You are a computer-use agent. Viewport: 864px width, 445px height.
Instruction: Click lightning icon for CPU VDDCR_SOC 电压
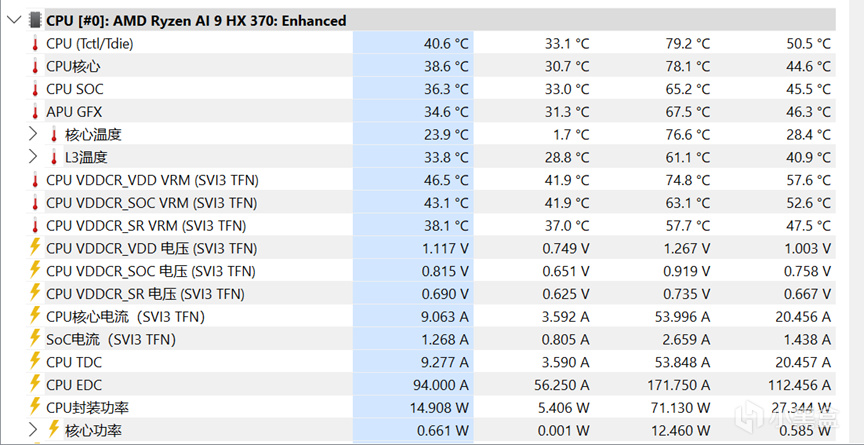35,270
